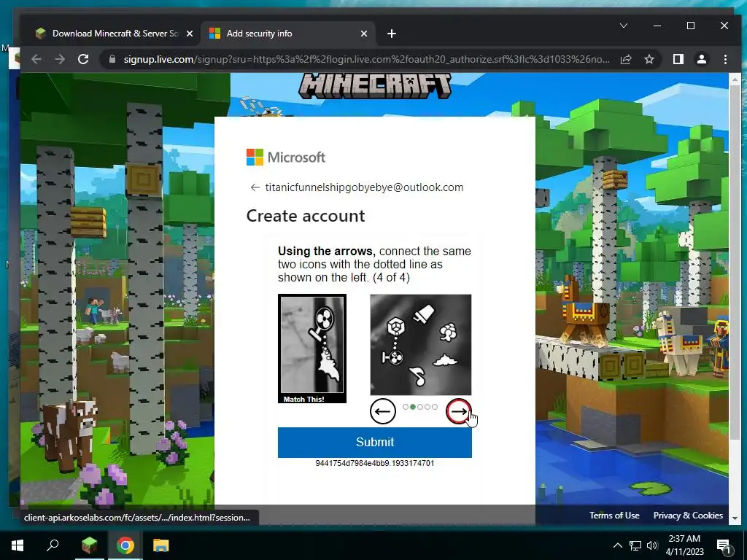
Task: Open the notification center
Action: (724, 545)
